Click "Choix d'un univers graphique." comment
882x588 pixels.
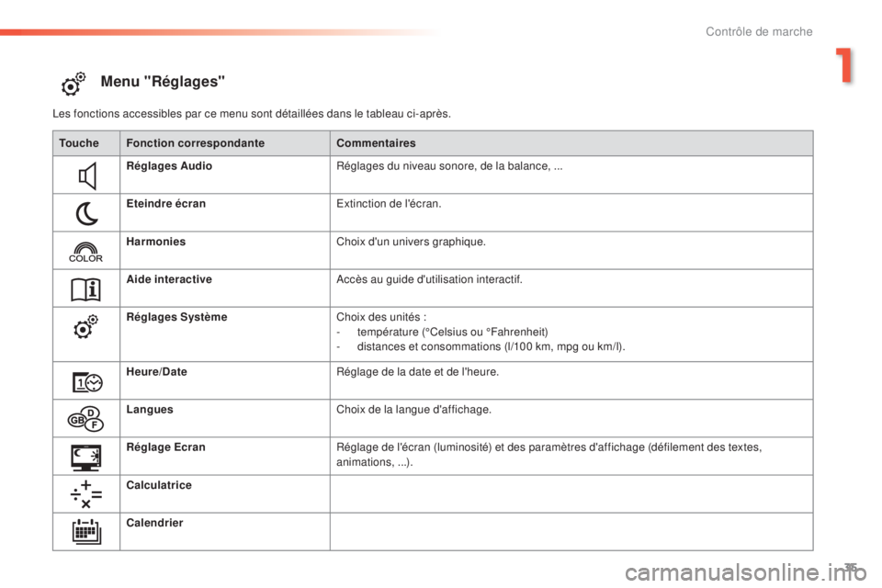pyautogui.click(x=411, y=242)
